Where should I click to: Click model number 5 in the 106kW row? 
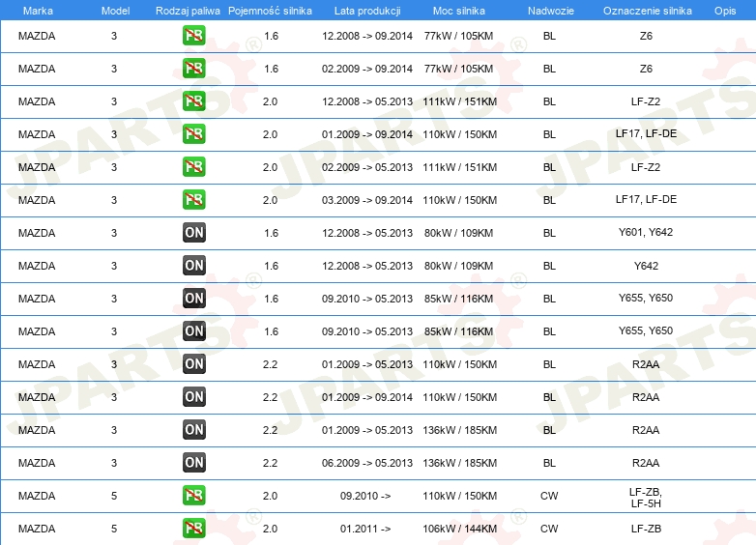[x=114, y=529]
